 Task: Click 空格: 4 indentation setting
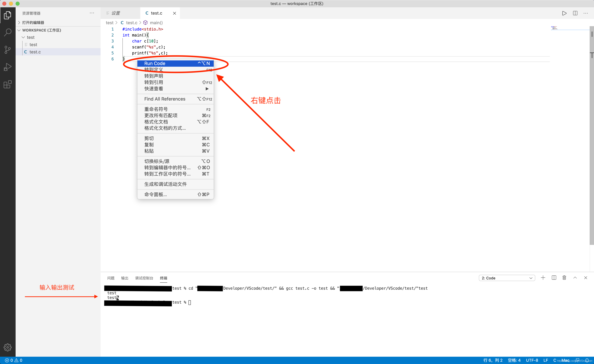click(514, 360)
